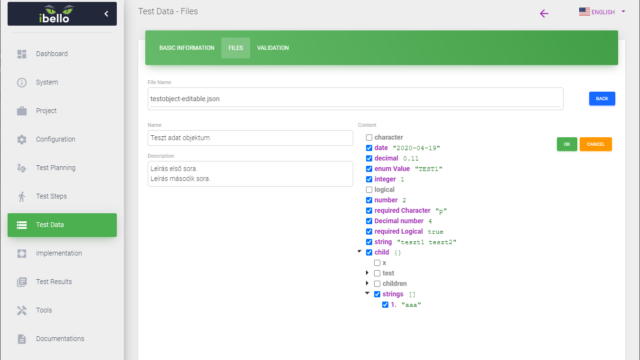The height and width of the screenshot is (360, 640).
Task: Switch to the Validation tab
Action: [273, 48]
